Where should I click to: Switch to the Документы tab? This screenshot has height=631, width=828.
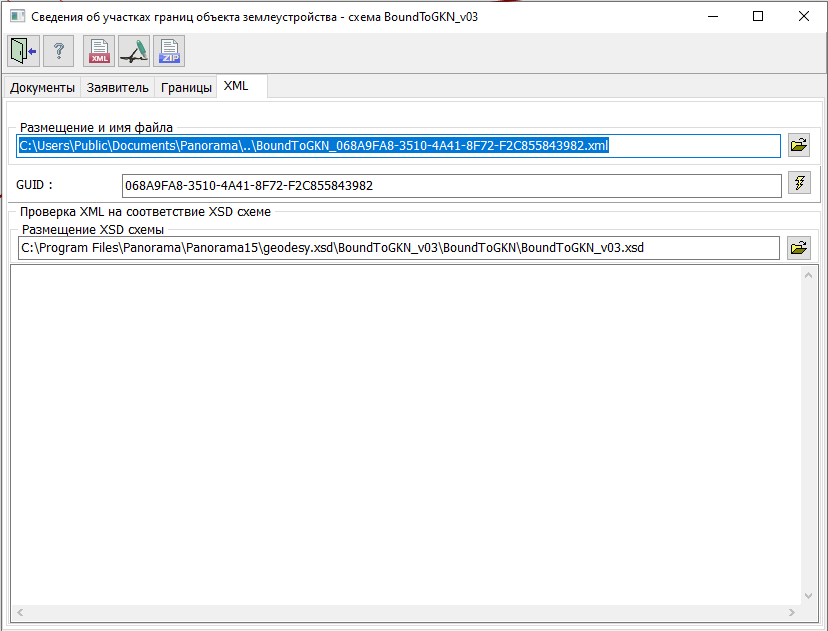coord(42,88)
